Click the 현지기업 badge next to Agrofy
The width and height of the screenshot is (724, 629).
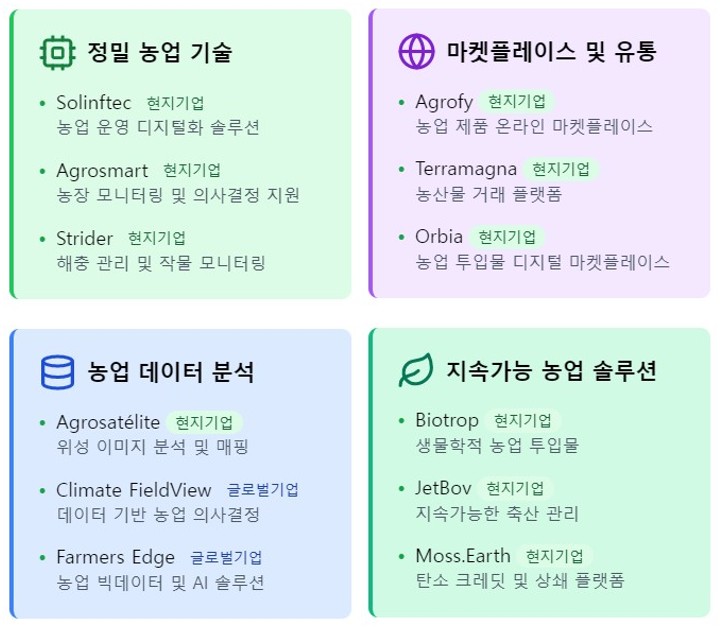pos(517,102)
